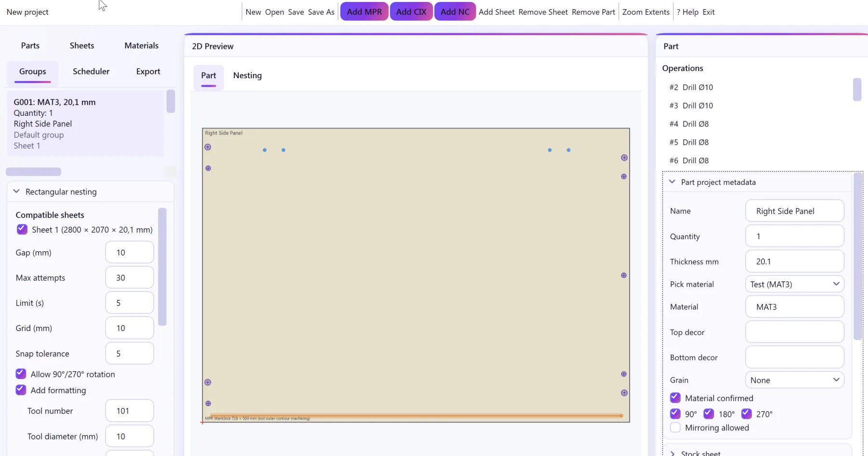Focus the Gap (mm) input field
Viewport: 868px width, 456px height.
point(130,252)
